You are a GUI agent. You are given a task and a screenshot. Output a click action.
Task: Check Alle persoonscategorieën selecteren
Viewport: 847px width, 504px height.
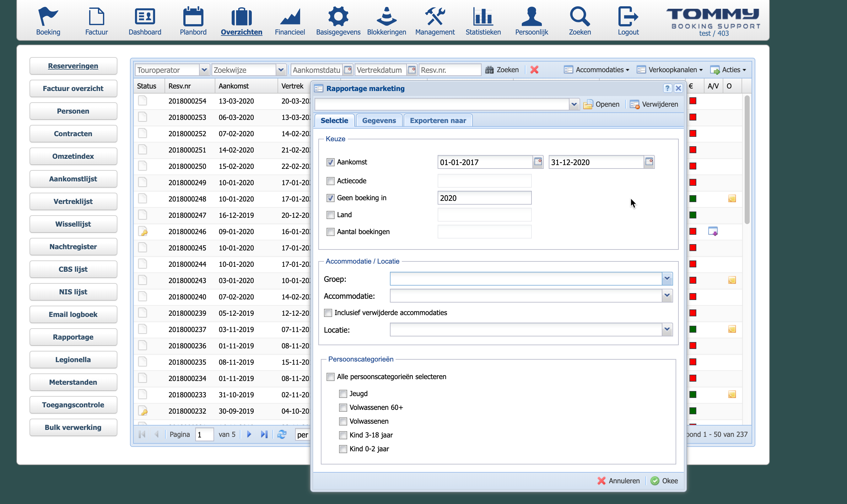[x=330, y=377]
